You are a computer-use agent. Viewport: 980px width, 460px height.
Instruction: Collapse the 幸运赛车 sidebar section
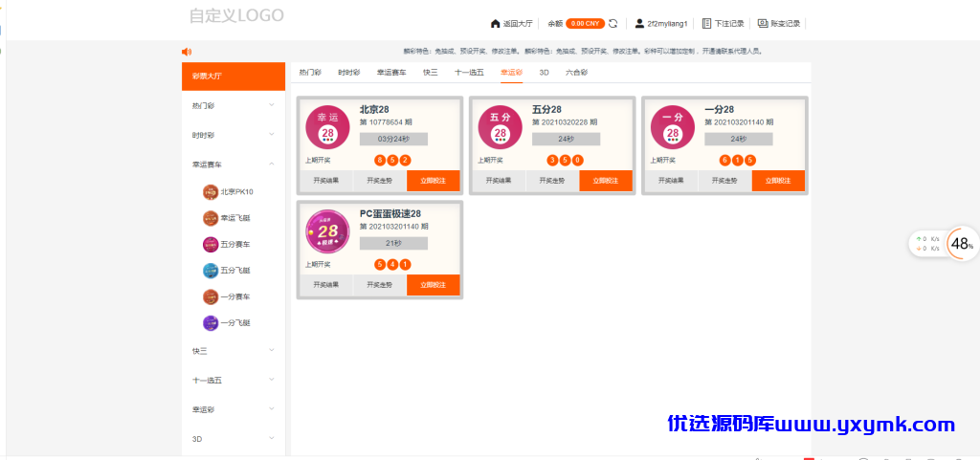[234, 164]
